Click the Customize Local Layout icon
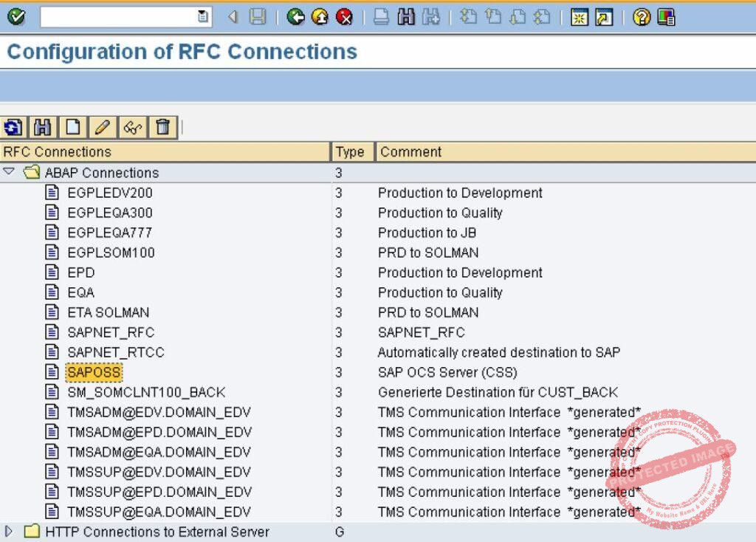Image resolution: width=756 pixels, height=542 pixels. point(666,16)
